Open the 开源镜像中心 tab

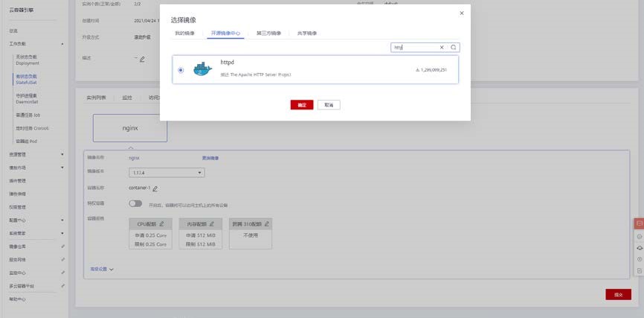(225, 34)
